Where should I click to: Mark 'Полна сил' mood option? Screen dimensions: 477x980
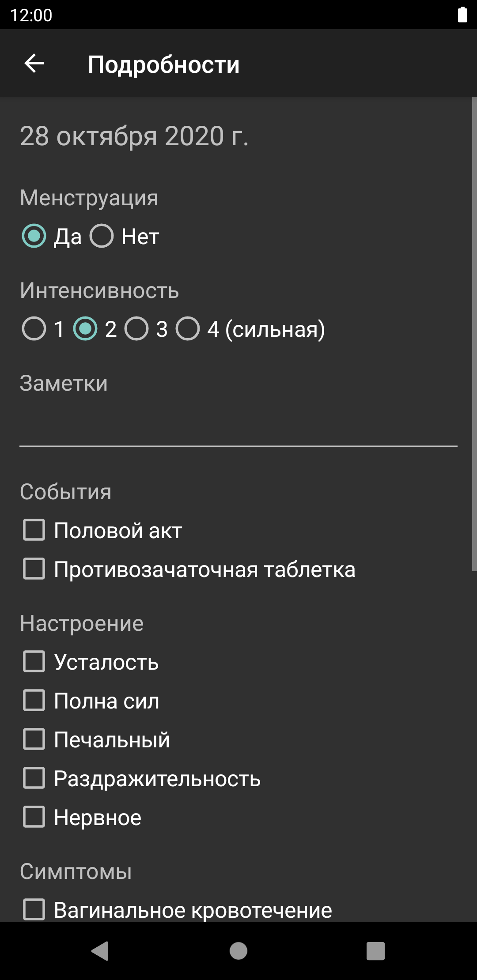point(34,701)
